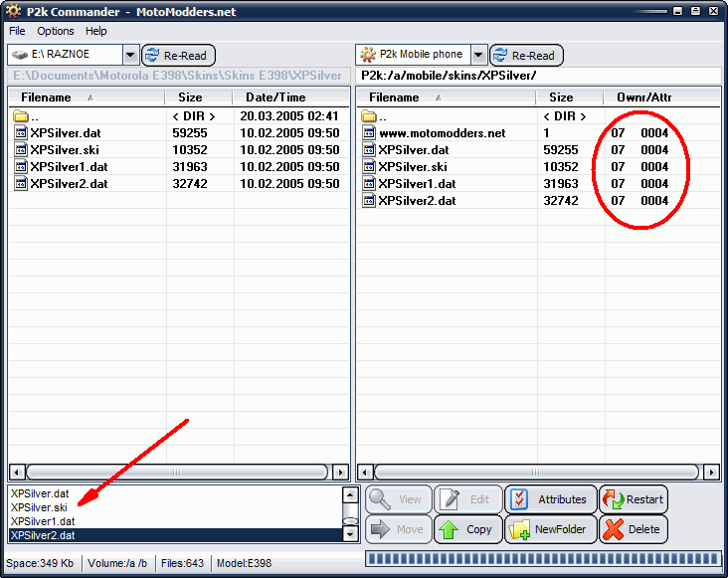This screenshot has width=728, height=578.
Task: Click the P2k Commander title bar gear icon
Action: [13, 10]
